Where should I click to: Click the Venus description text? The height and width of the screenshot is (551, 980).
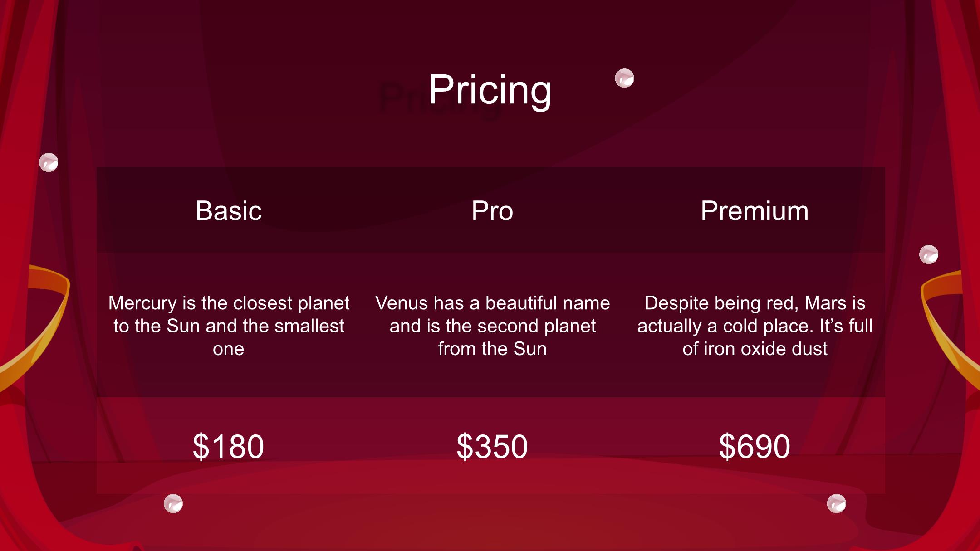point(492,326)
